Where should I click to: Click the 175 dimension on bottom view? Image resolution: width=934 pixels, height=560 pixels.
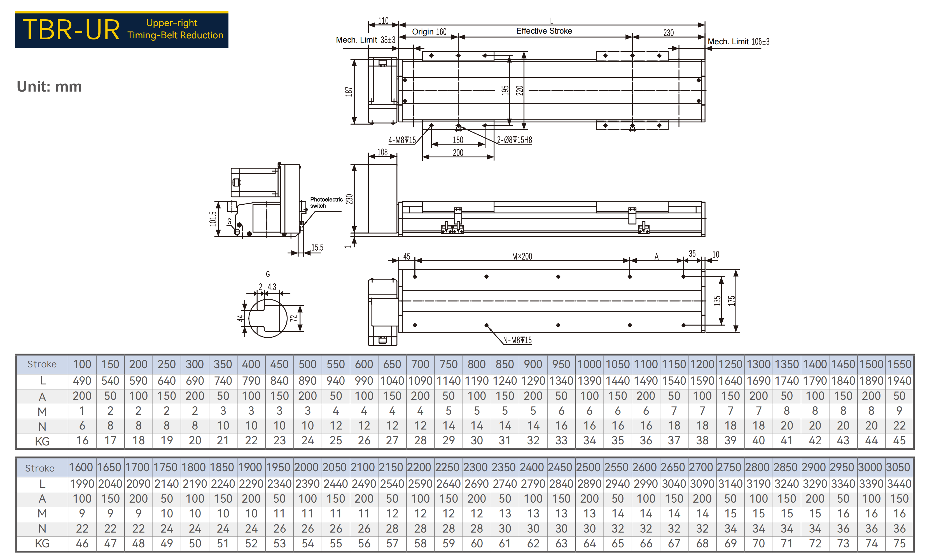pos(731,301)
